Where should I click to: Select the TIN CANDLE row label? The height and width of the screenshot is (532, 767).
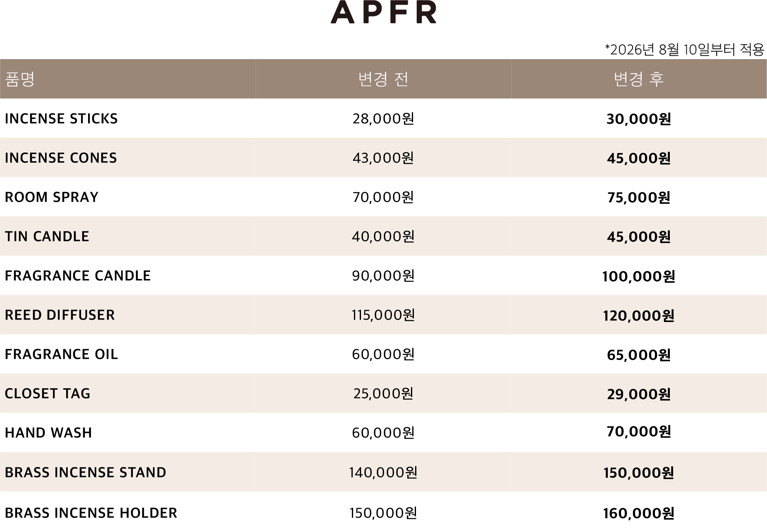47,236
